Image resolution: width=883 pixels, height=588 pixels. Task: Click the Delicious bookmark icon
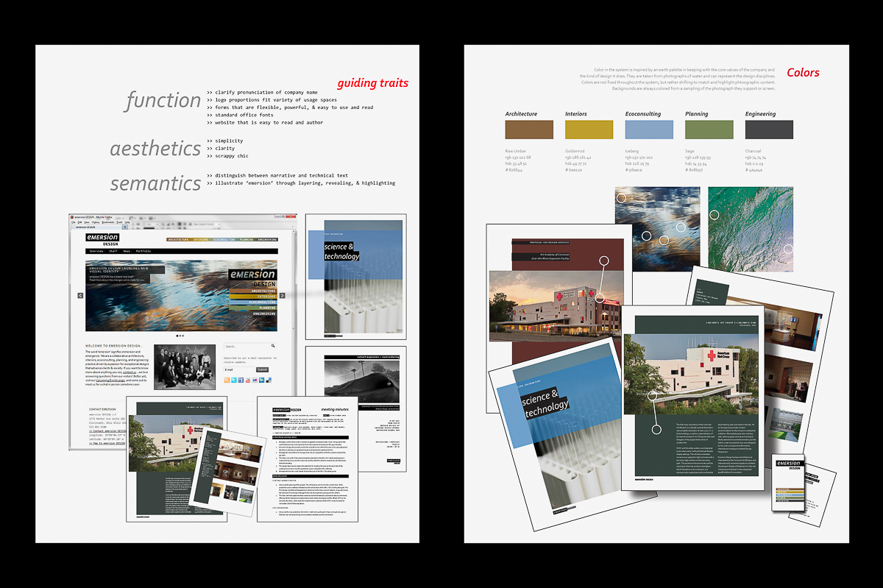(x=269, y=380)
